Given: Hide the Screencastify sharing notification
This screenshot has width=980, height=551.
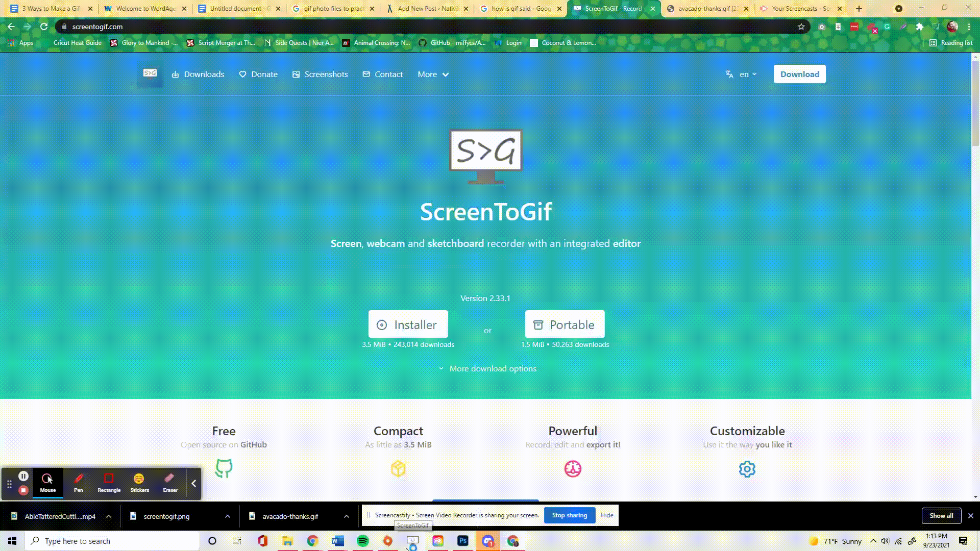Looking at the screenshot, I should [x=607, y=515].
